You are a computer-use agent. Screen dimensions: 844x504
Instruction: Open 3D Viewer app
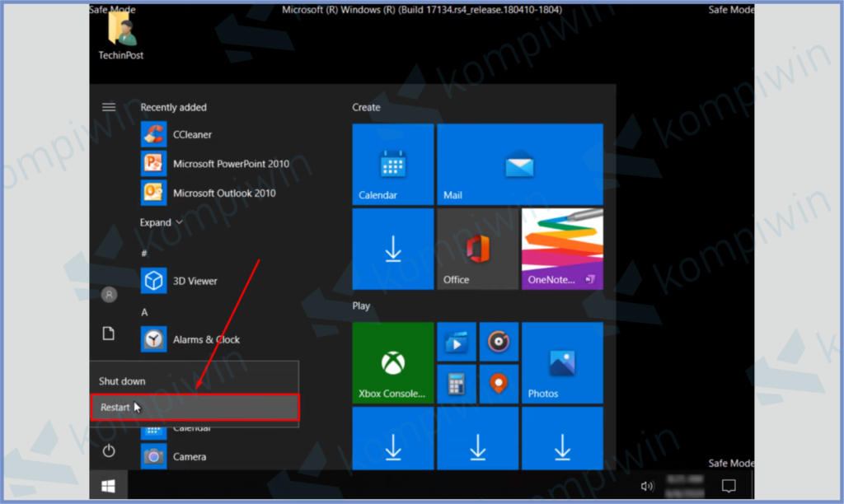(195, 281)
